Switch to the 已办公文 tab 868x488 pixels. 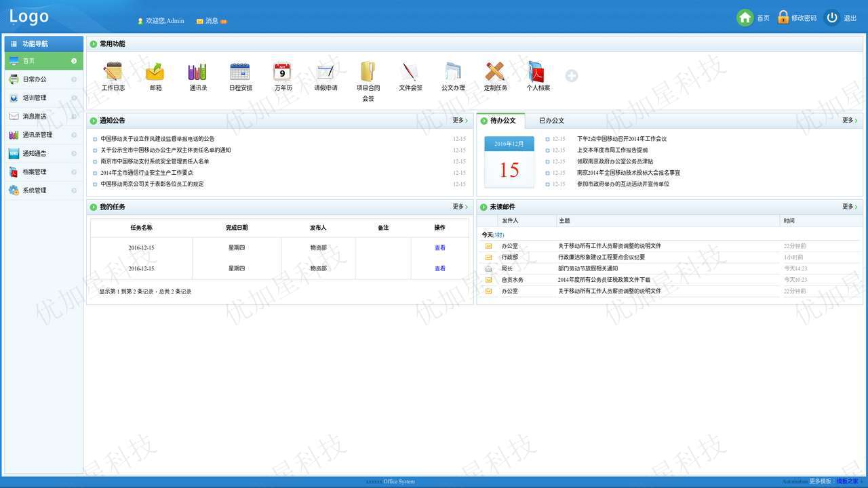[x=551, y=121]
